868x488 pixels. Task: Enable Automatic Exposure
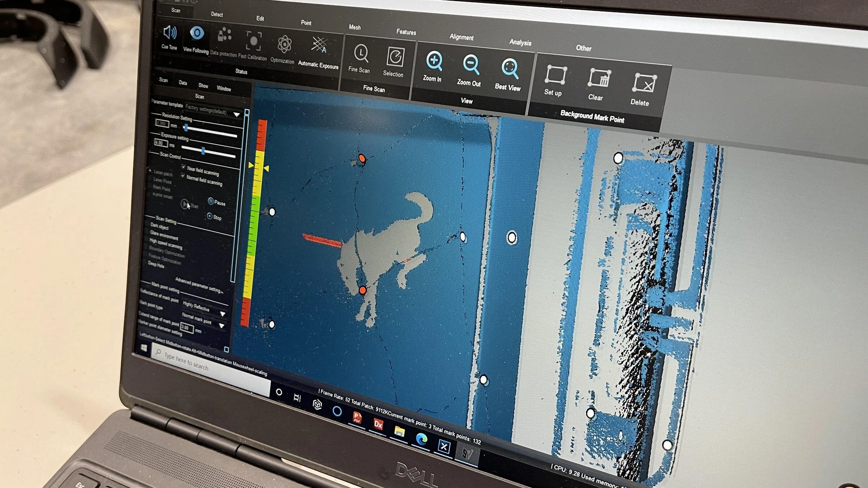pyautogui.click(x=319, y=46)
